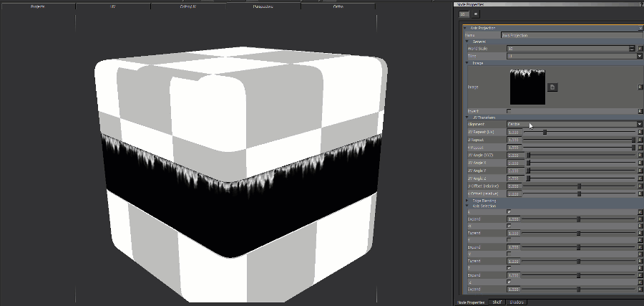Reset the Invert option with R button
The width and height of the screenshot is (644, 306).
click(x=640, y=111)
